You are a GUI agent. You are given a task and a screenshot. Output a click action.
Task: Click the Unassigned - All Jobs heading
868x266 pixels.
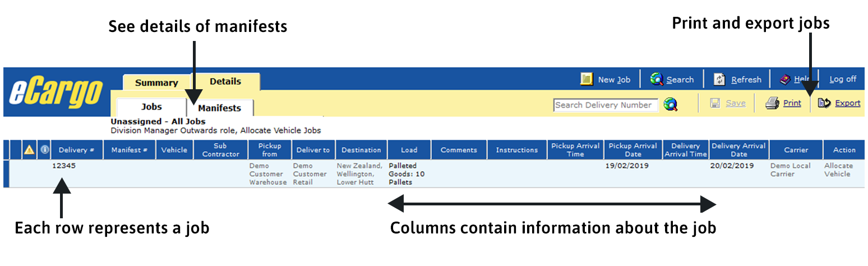click(x=158, y=121)
